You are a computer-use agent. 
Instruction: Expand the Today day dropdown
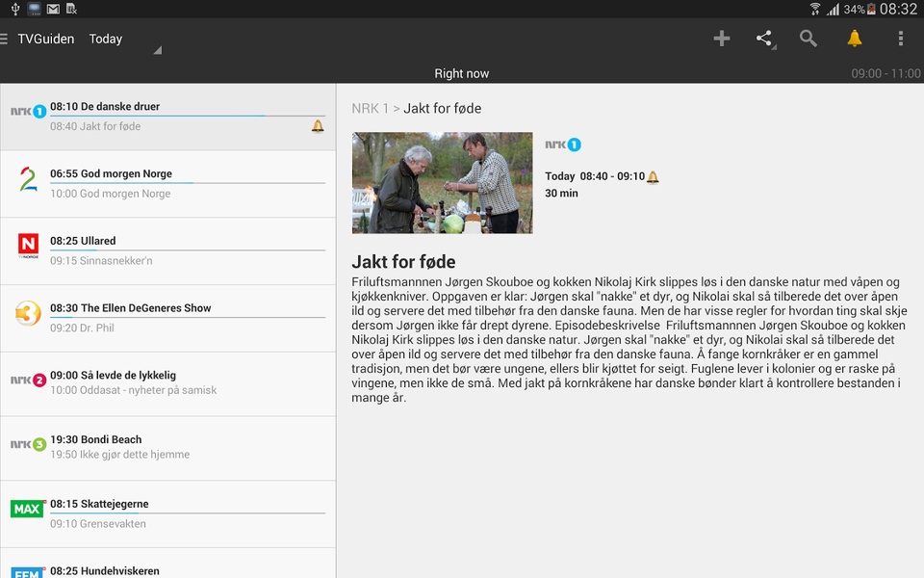point(125,40)
